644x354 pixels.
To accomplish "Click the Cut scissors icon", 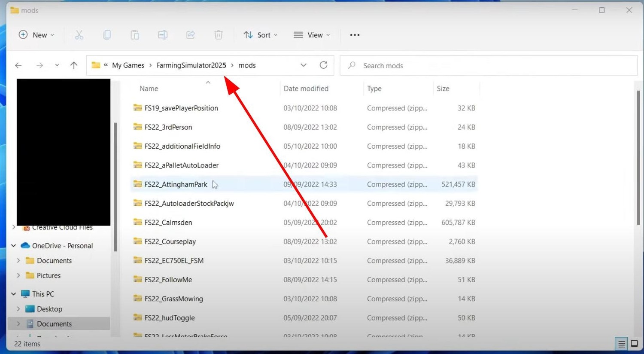I will point(79,35).
